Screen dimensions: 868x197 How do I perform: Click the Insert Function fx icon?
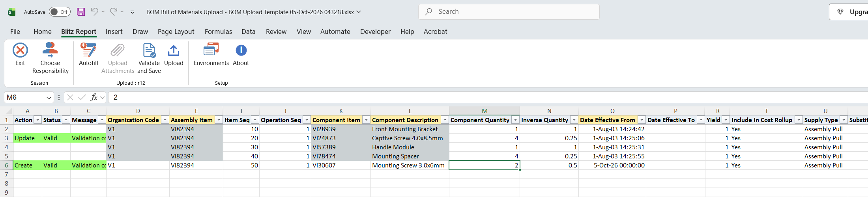tap(94, 97)
